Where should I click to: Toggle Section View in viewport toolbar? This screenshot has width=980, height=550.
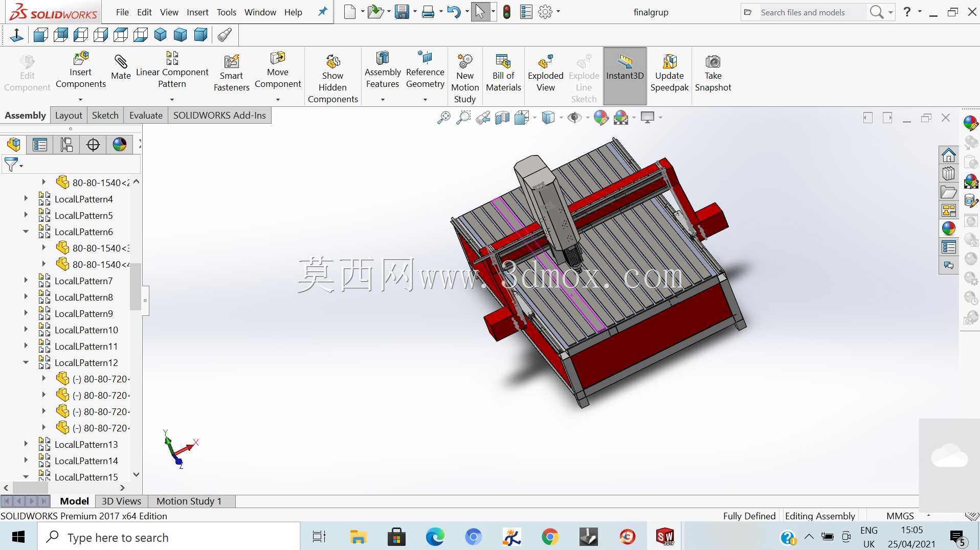[x=502, y=118]
